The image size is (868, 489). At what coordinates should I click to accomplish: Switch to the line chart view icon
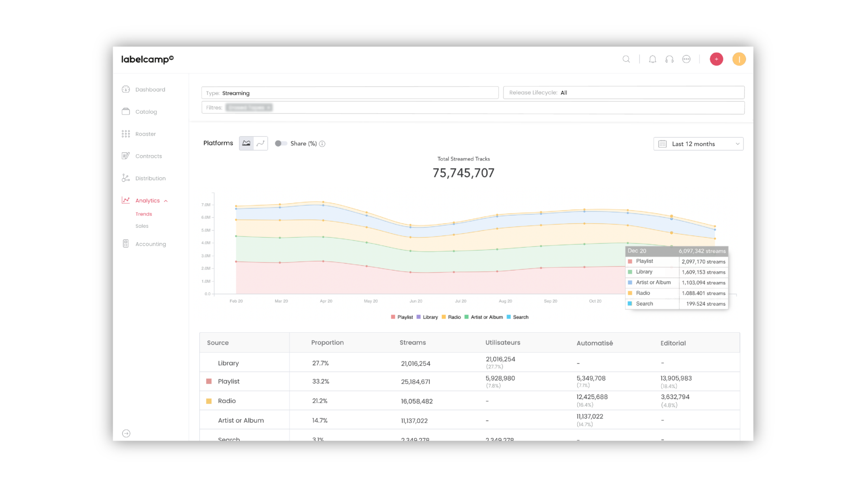pos(260,144)
